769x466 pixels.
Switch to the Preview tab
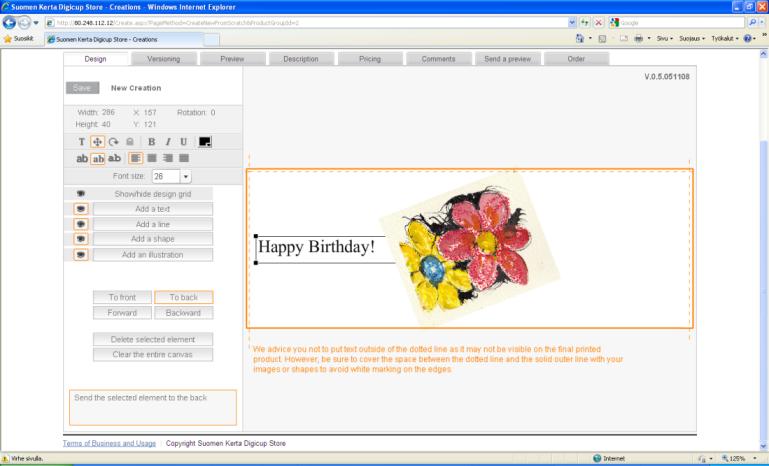tap(232, 59)
